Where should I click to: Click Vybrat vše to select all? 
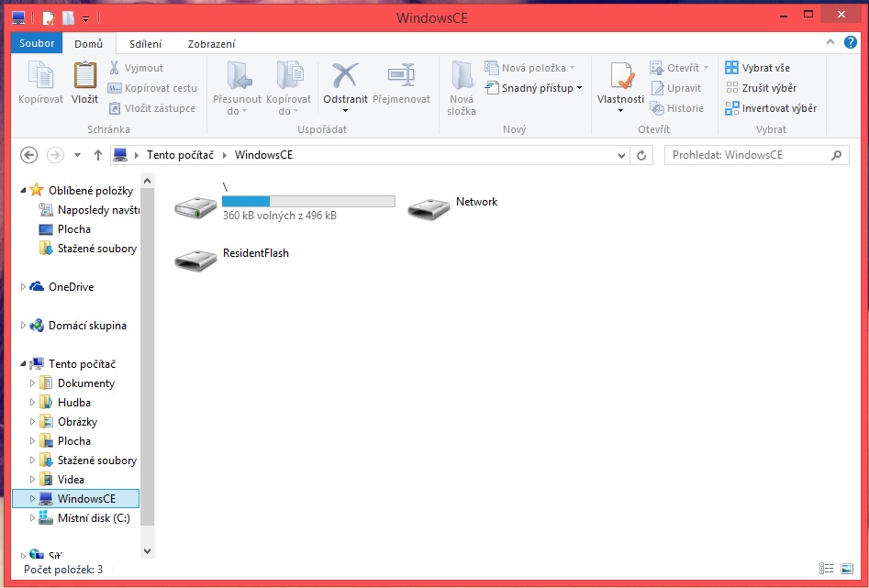click(x=758, y=68)
